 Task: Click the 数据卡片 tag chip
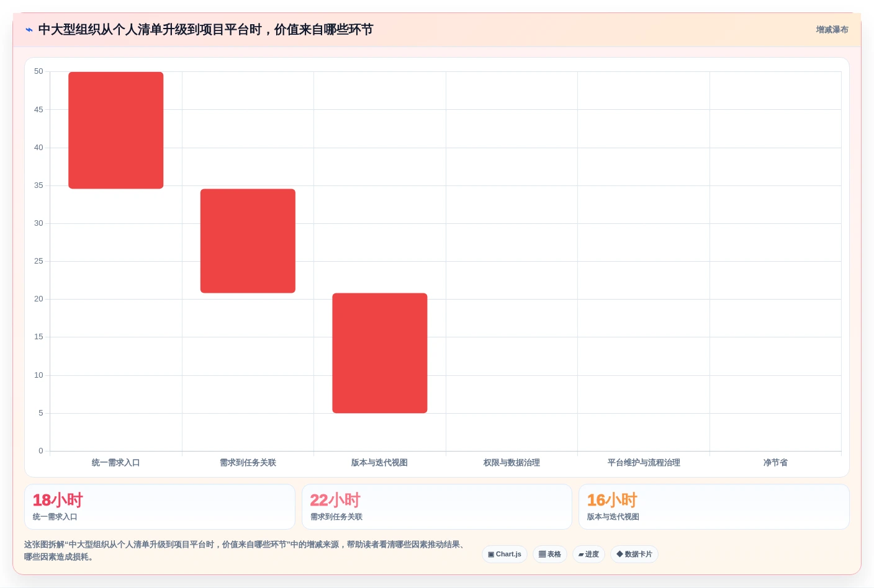634,555
